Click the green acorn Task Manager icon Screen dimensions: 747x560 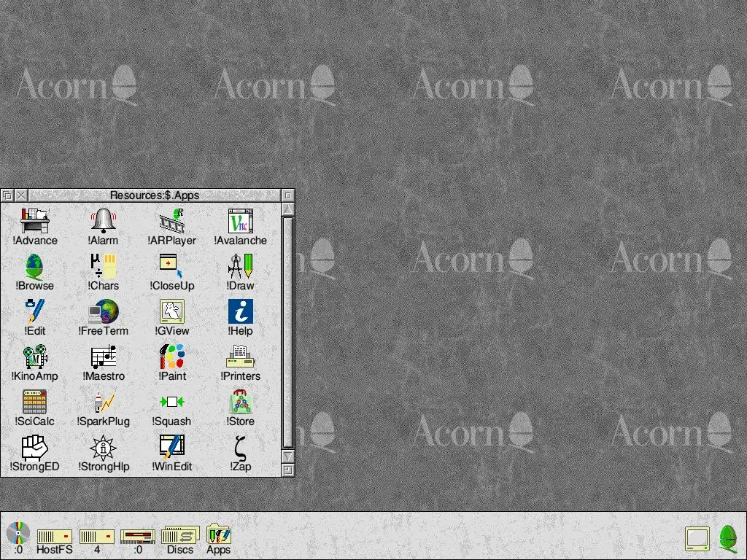click(728, 538)
